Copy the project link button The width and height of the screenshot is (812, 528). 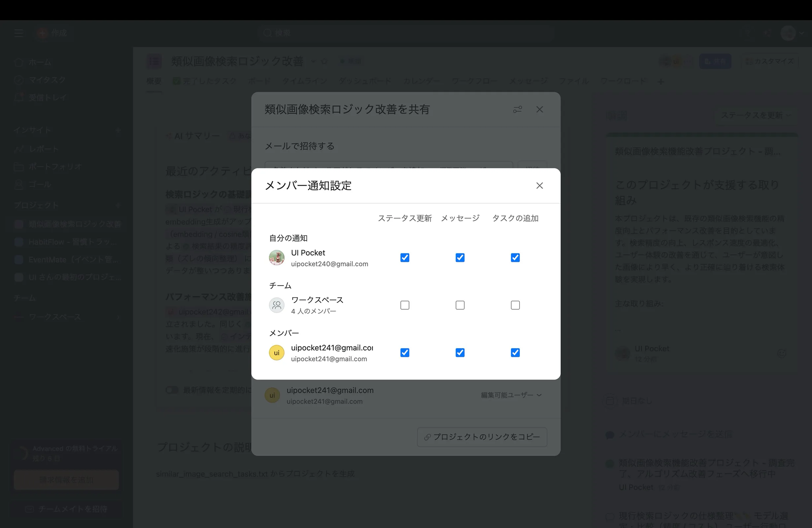coord(482,437)
